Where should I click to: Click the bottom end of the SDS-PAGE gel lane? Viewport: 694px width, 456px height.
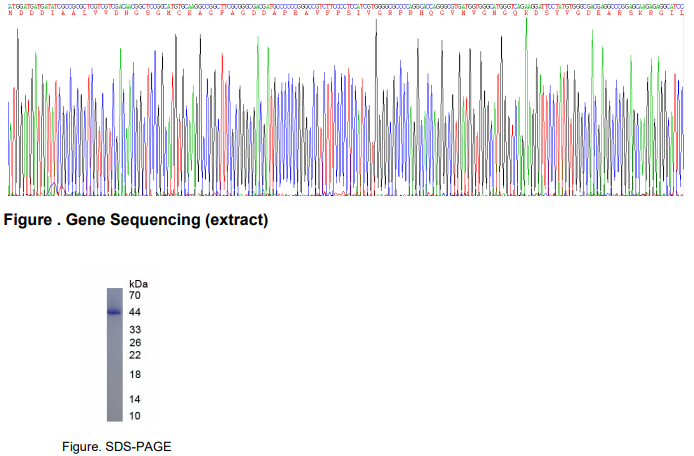coord(114,419)
